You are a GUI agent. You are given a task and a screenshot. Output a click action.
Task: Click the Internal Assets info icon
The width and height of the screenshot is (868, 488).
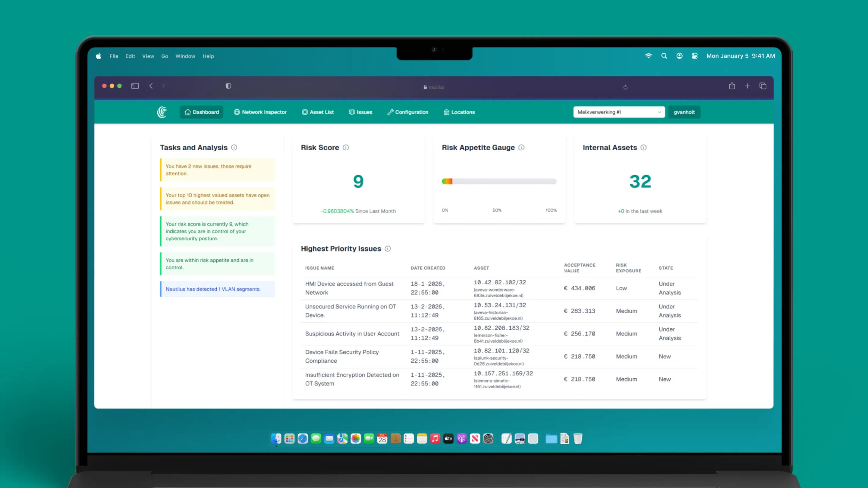click(643, 148)
